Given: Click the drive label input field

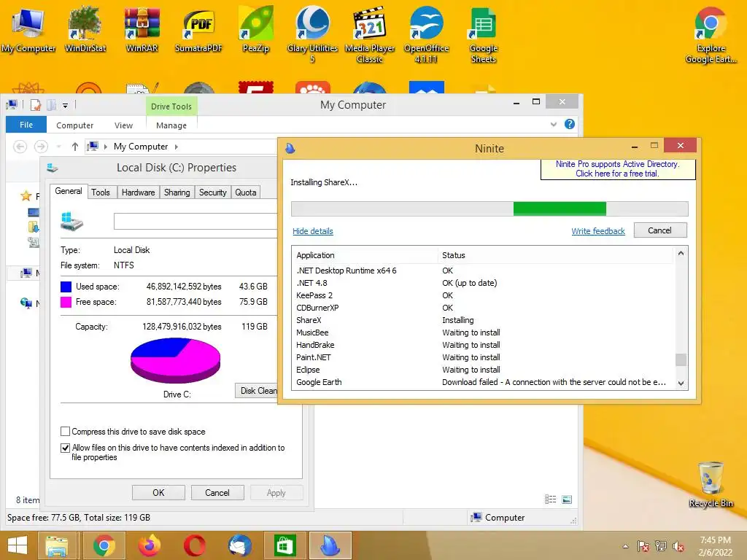Looking at the screenshot, I should pyautogui.click(x=196, y=222).
